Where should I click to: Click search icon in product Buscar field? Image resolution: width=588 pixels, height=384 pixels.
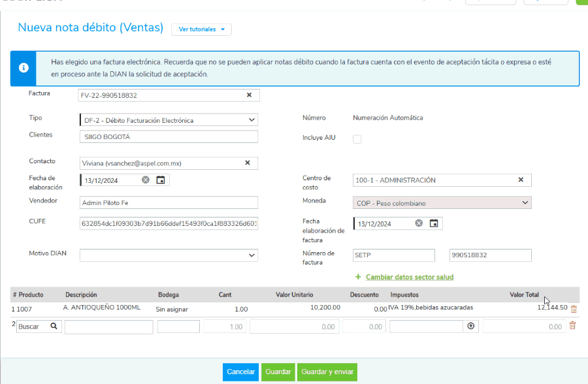pyautogui.click(x=54, y=327)
